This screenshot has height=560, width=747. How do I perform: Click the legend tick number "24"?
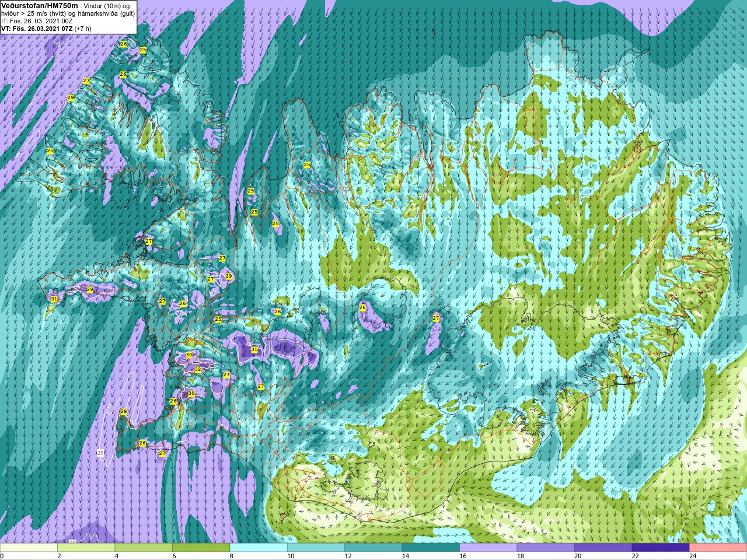click(x=693, y=556)
